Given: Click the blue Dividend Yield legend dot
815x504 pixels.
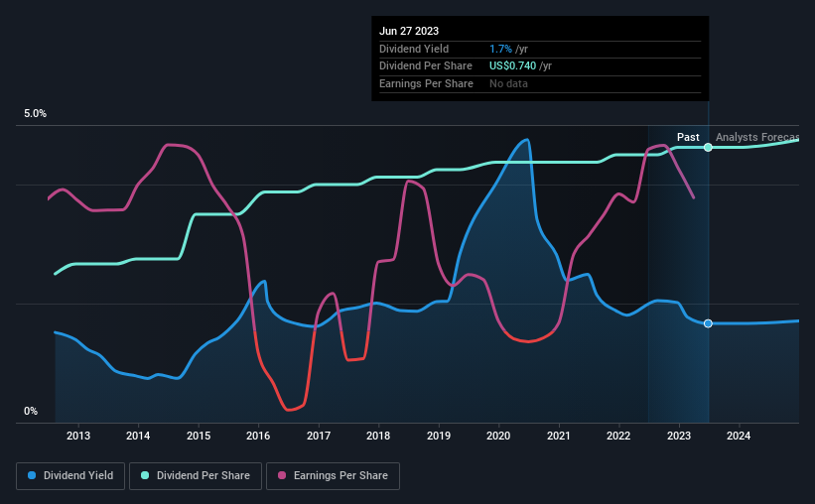Looking at the screenshot, I should click(x=32, y=475).
